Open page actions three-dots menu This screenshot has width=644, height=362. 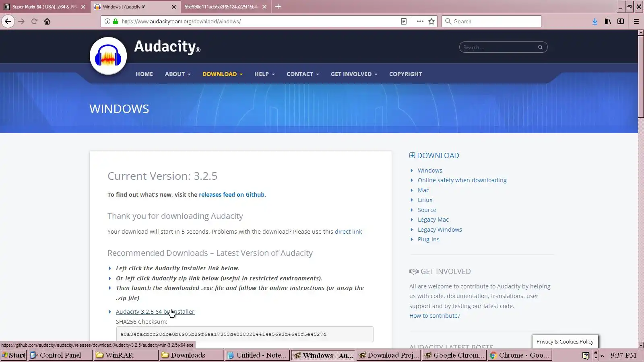[x=420, y=21]
